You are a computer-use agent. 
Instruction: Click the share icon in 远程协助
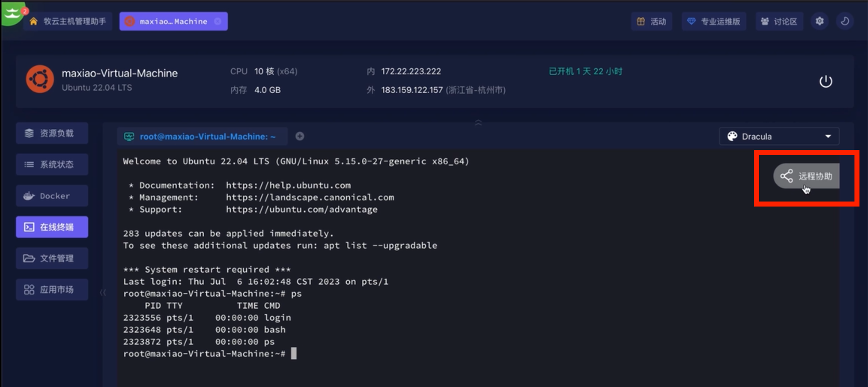(x=786, y=176)
